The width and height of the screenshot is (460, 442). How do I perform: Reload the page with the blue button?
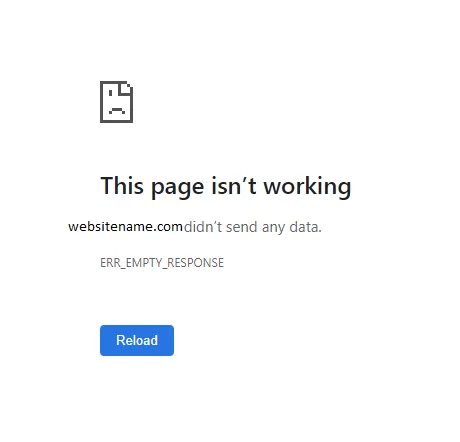click(x=137, y=340)
